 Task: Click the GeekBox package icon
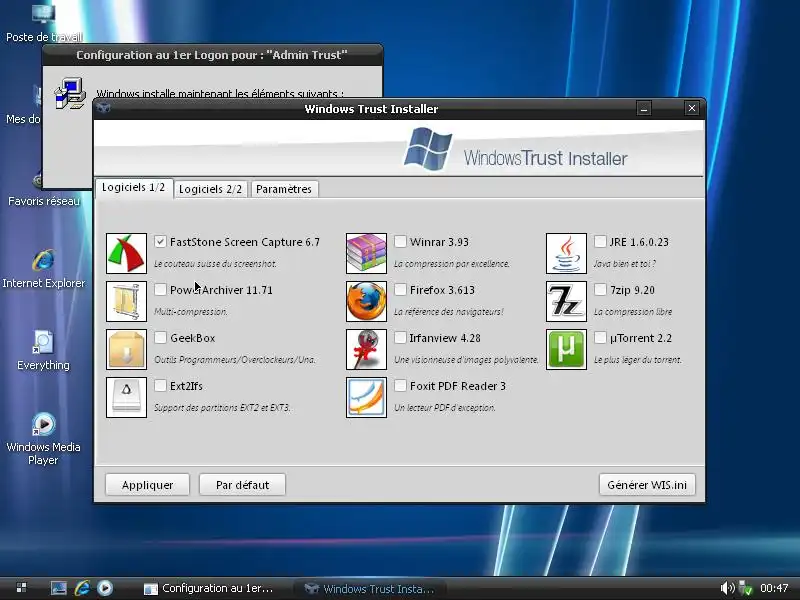(x=127, y=349)
